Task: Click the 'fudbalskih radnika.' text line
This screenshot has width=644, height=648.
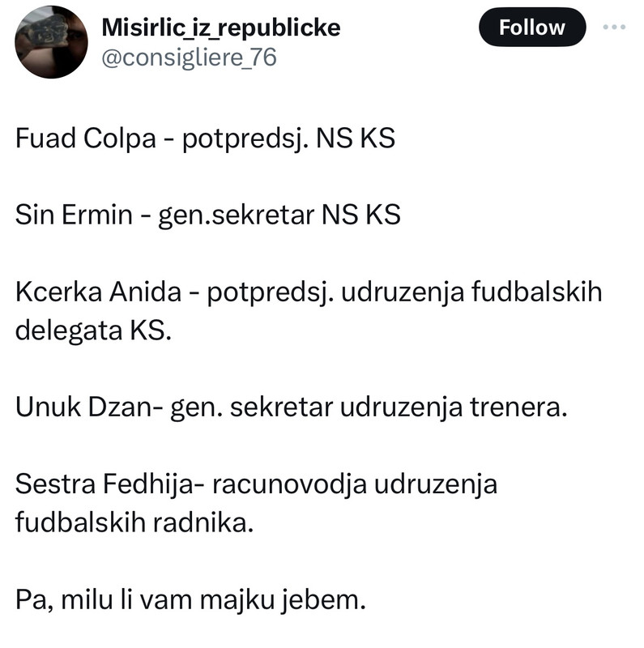Action: (x=134, y=522)
